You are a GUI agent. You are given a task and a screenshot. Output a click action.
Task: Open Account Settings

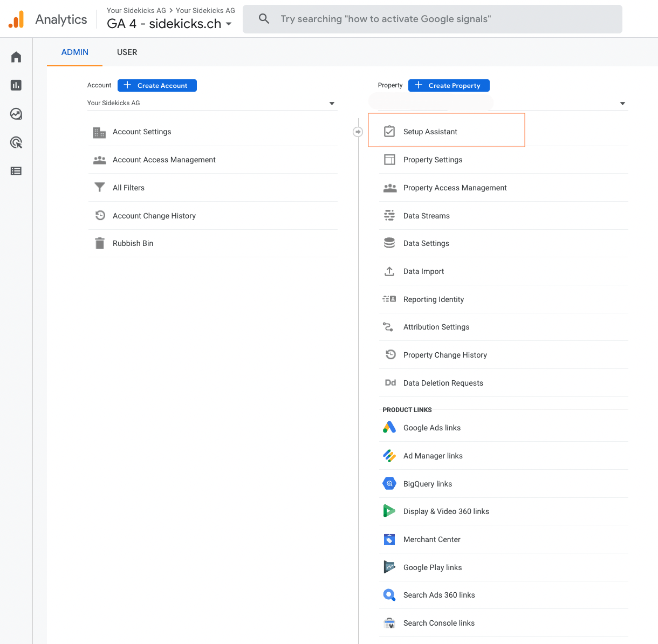click(213, 132)
